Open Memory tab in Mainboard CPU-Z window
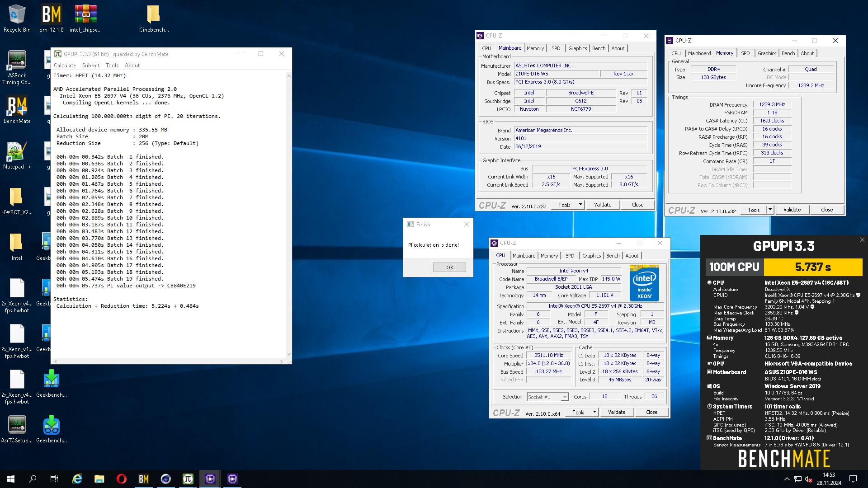Screen dimensions: 868x488 coord(535,48)
